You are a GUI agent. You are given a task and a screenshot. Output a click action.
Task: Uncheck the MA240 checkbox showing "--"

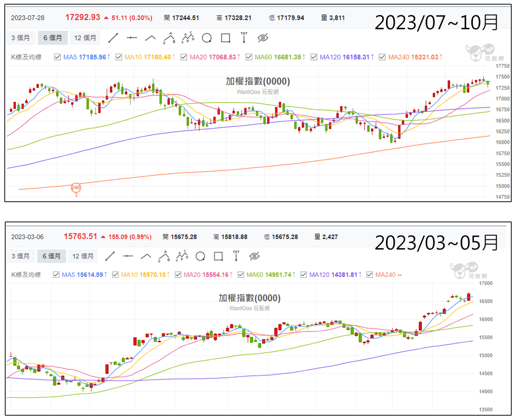[x=370, y=275]
